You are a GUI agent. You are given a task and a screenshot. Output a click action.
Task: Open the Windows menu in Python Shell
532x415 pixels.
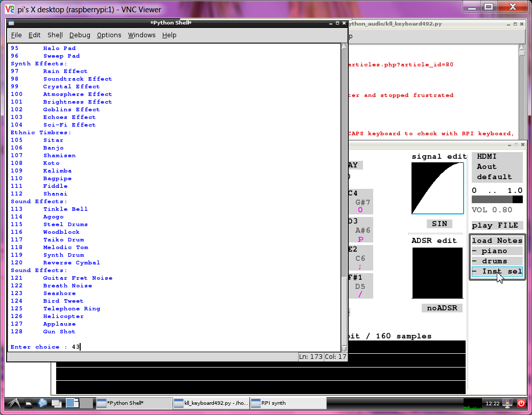pyautogui.click(x=141, y=35)
